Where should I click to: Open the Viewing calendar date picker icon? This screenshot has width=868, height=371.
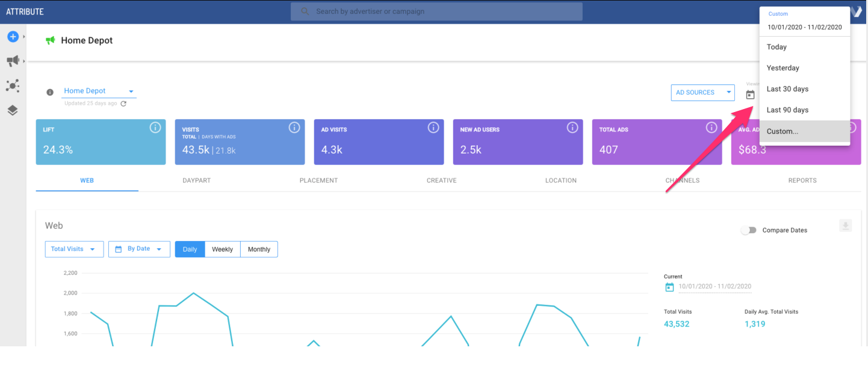(x=750, y=94)
